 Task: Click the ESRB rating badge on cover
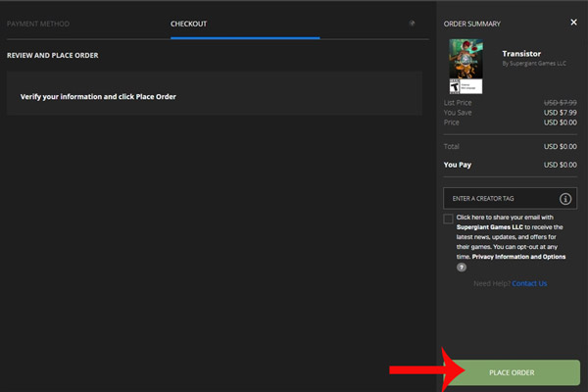(455, 84)
